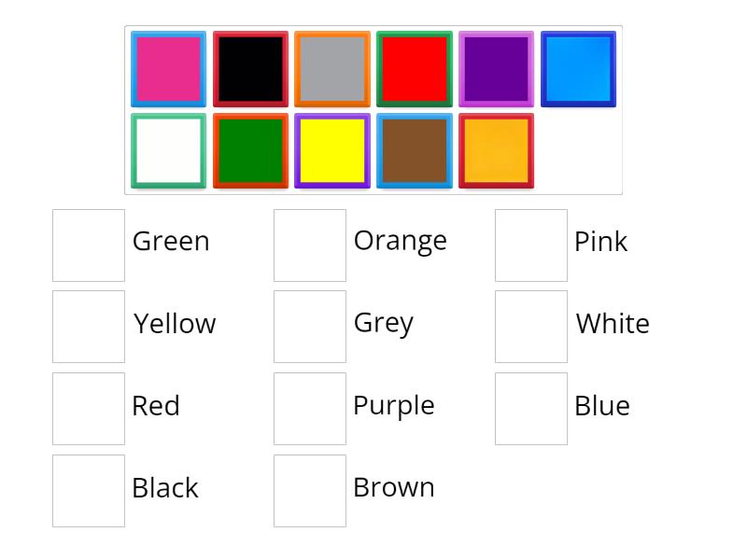This screenshot has height=560, width=747.
Task: Click the Black label text
Action: click(x=165, y=487)
